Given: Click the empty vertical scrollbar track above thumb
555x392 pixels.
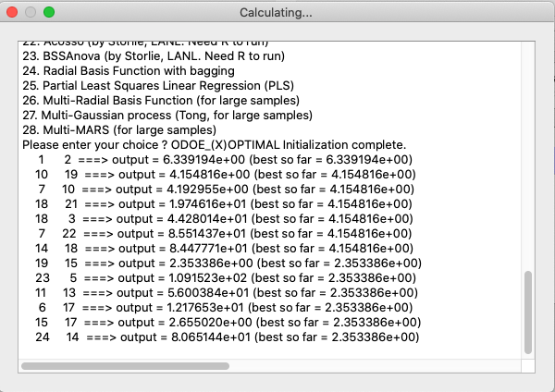Looking at the screenshot, I should tap(528, 155).
